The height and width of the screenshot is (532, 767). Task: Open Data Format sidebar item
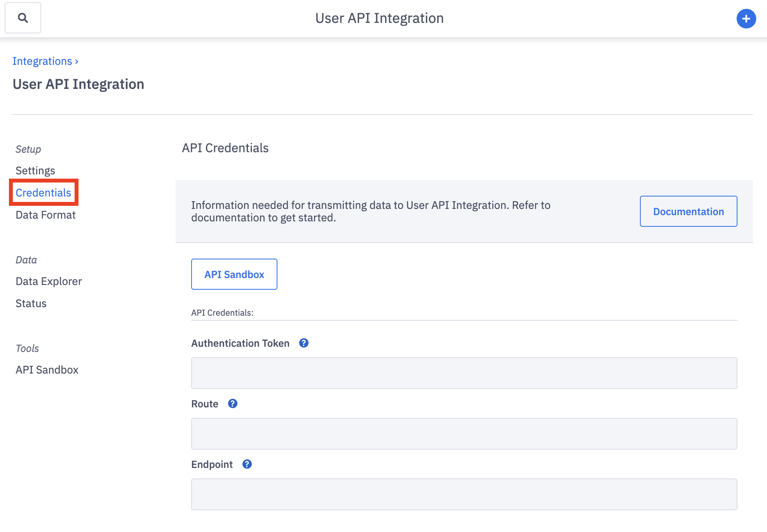[45, 215]
